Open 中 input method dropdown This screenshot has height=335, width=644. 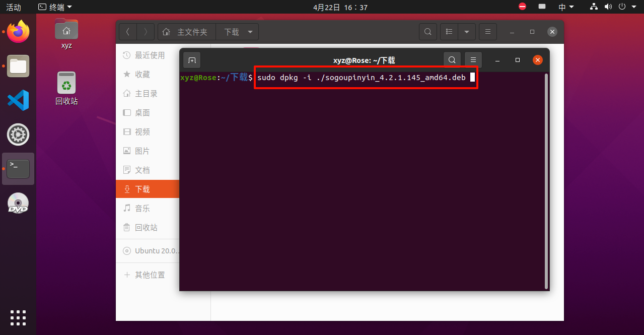coord(566,7)
